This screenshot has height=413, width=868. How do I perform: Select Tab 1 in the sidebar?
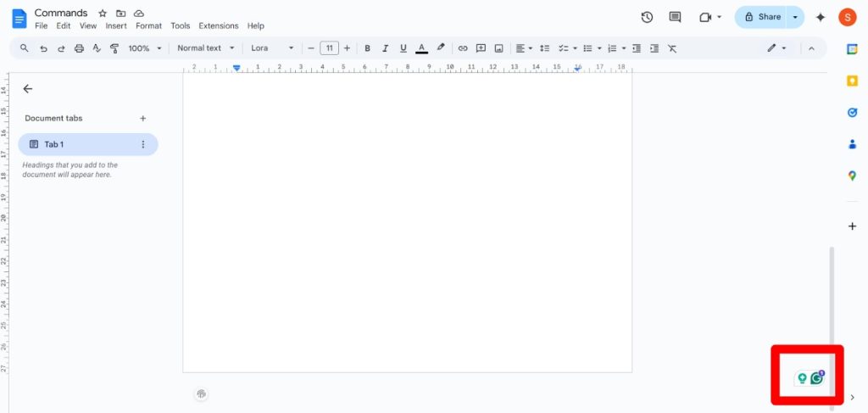click(88, 144)
